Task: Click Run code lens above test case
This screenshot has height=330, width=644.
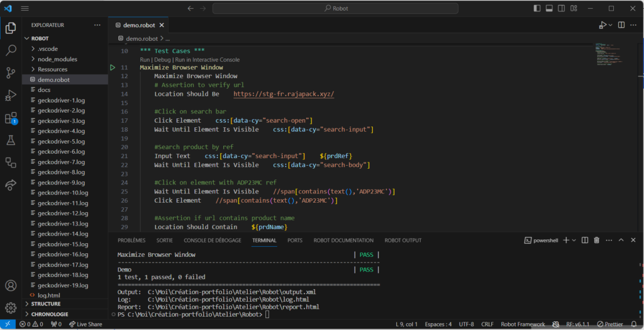Action: pyautogui.click(x=145, y=60)
